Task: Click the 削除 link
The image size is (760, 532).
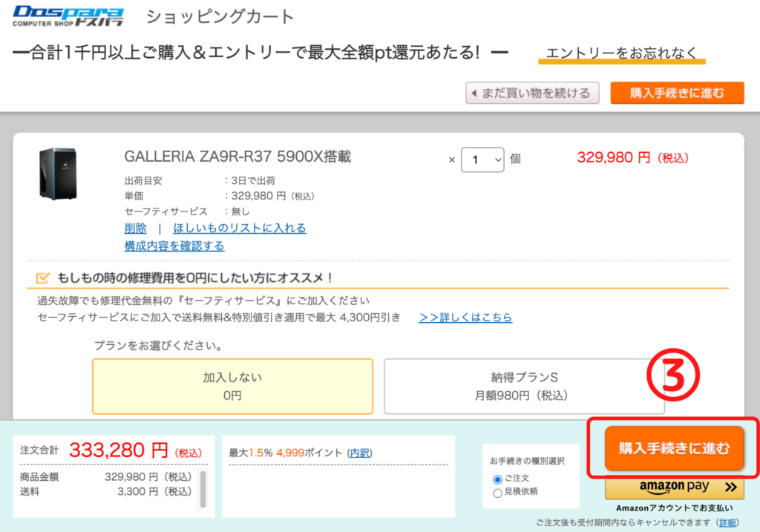Action: coord(135,228)
